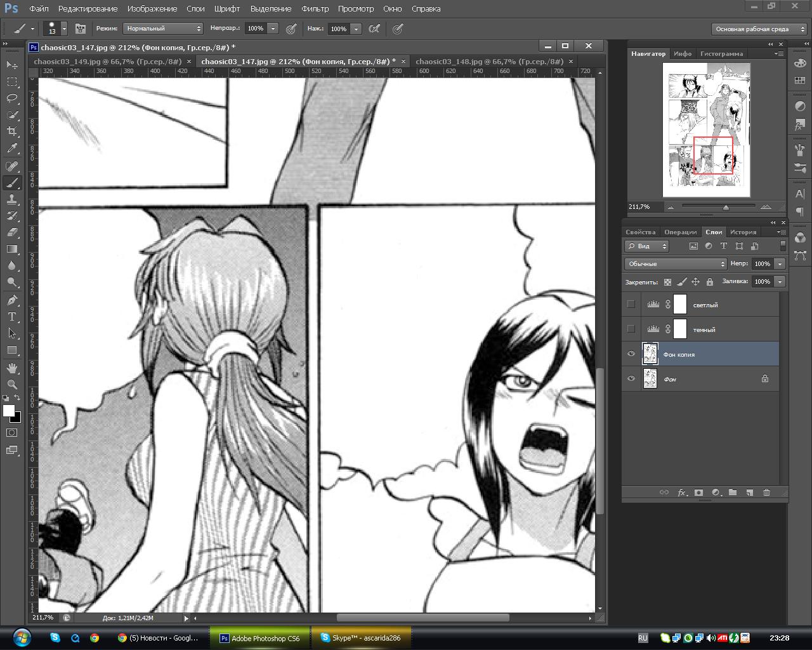The image size is (812, 650).
Task: Create a new layer
Action: 749,492
